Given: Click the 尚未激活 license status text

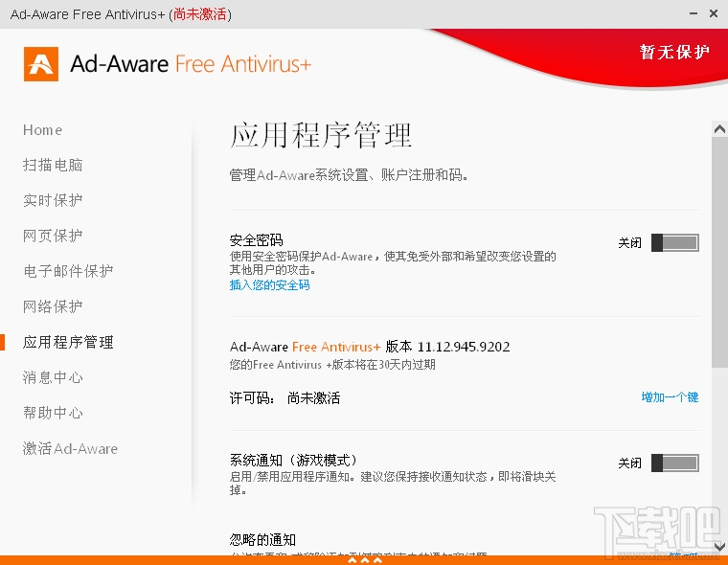Looking at the screenshot, I should [x=313, y=398].
